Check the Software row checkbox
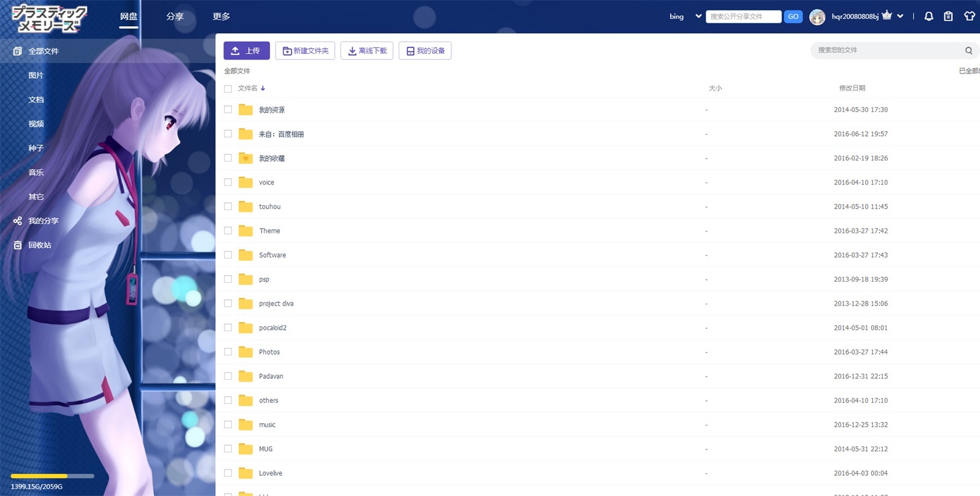 [x=228, y=255]
